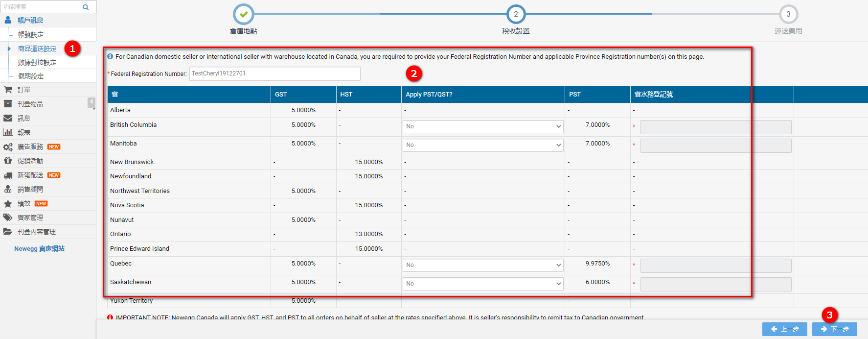Click the Quebec provincial registration number field
The image size is (868, 339).
[x=716, y=266]
